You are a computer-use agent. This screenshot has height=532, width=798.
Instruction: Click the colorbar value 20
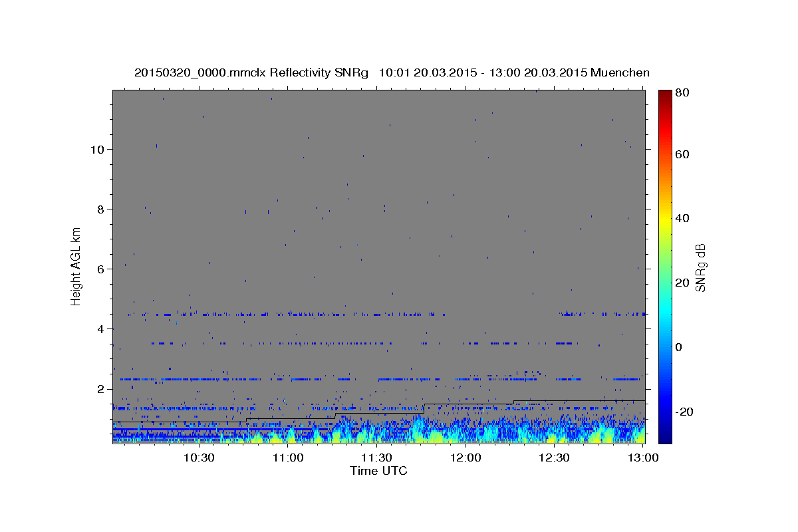[683, 283]
